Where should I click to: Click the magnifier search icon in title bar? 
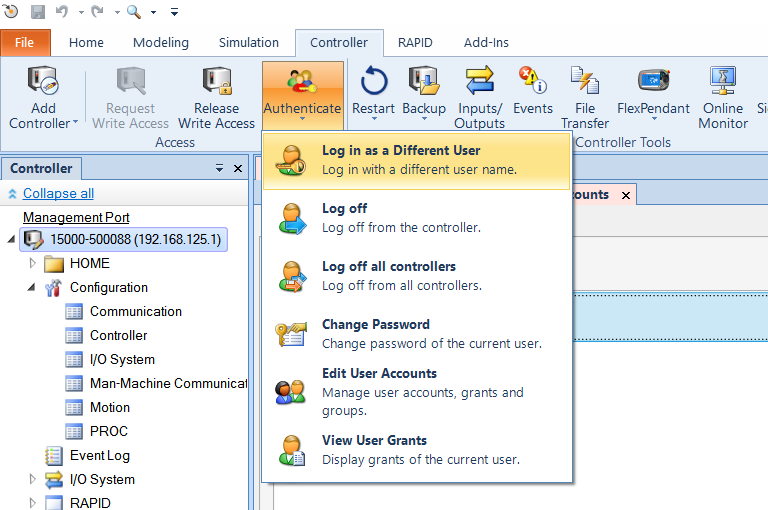[x=134, y=12]
